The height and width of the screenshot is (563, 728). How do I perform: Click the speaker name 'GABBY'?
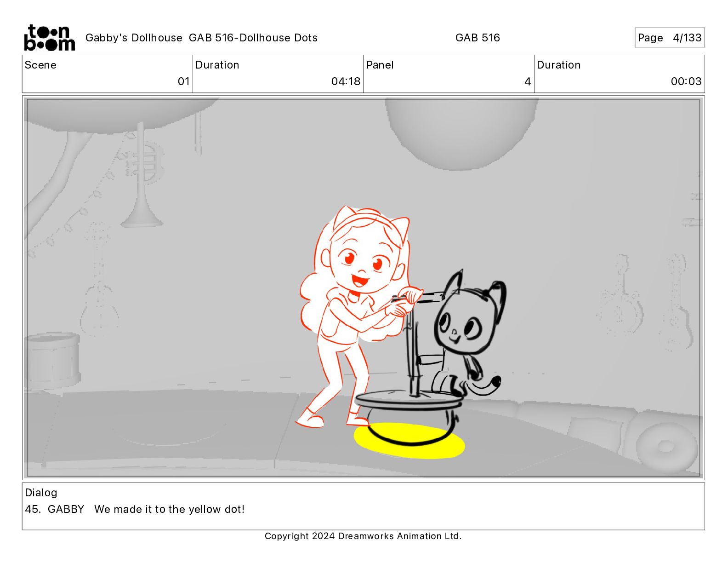[x=66, y=509]
